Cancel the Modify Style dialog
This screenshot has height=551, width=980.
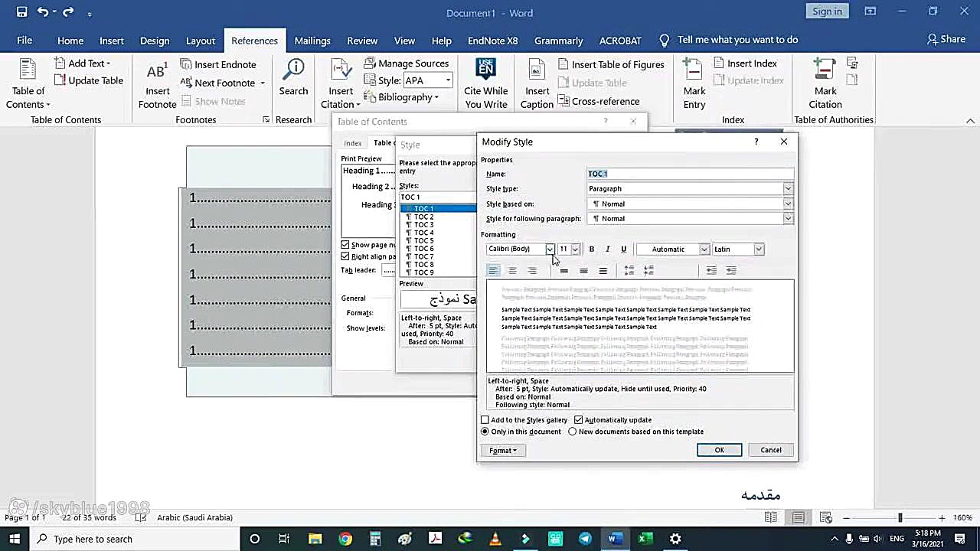click(x=771, y=450)
